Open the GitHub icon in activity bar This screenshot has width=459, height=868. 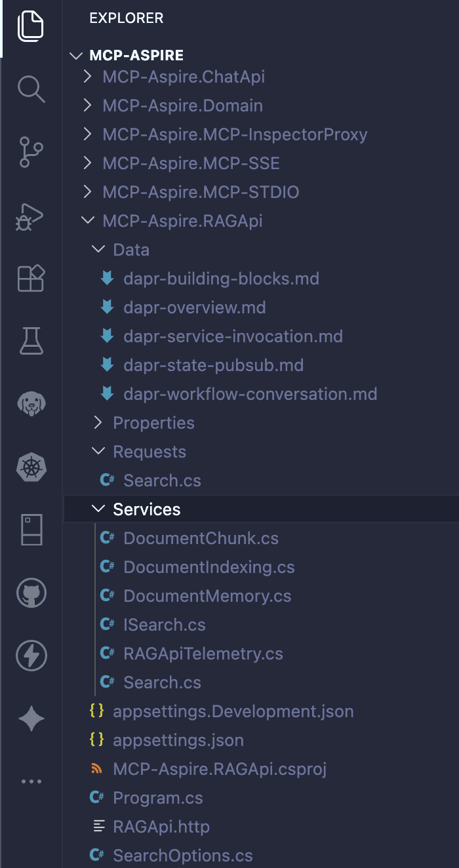point(31,593)
